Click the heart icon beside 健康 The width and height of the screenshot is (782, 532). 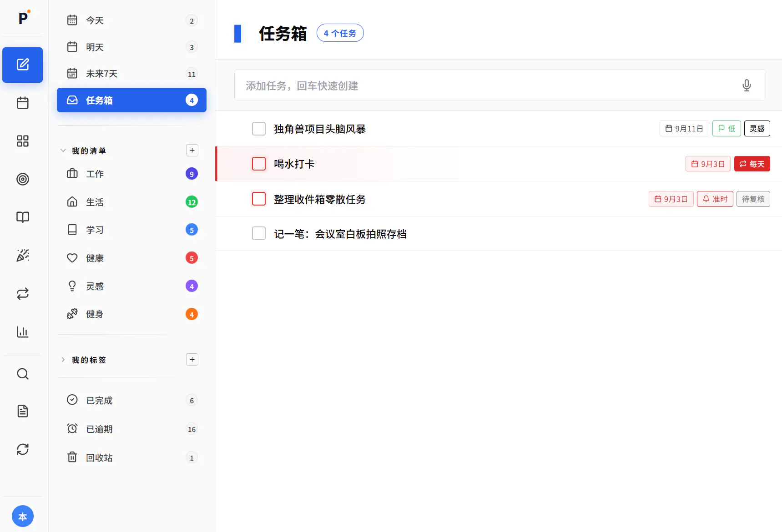pos(72,258)
